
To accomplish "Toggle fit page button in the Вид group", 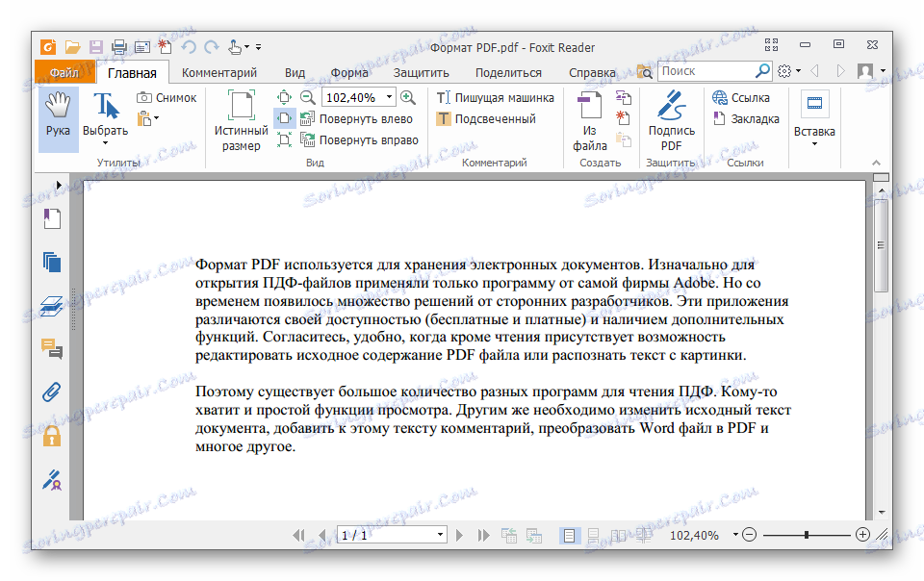I will click(284, 97).
